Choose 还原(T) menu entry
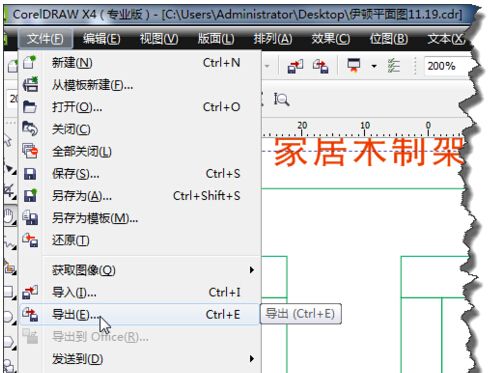Image resolution: width=496 pixels, height=373 pixels. [x=140, y=240]
